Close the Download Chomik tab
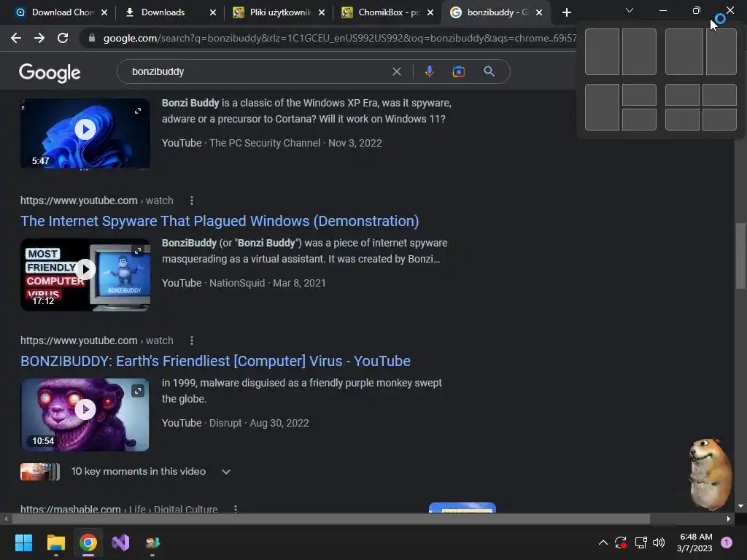This screenshot has height=560, width=747. [x=104, y=12]
